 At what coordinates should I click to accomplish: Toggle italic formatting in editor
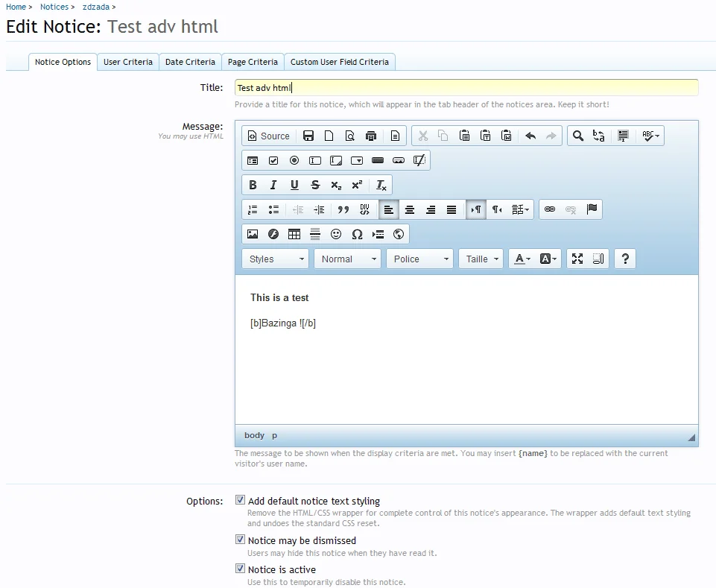point(273,186)
